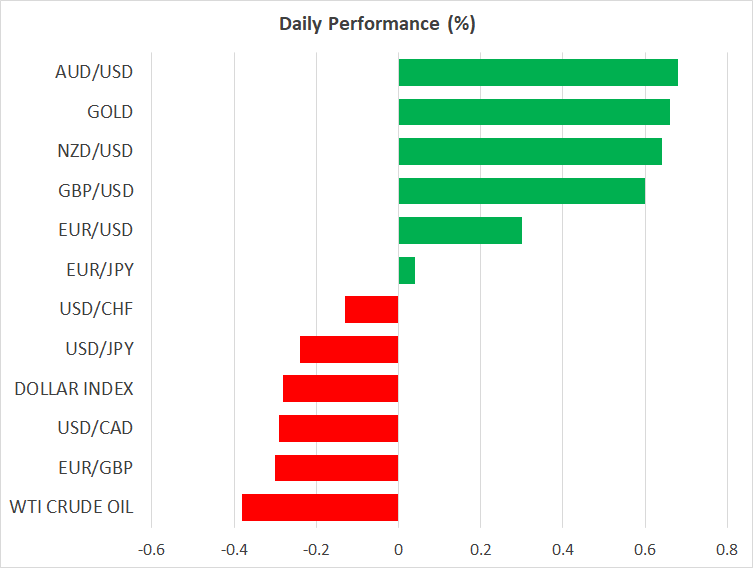The width and height of the screenshot is (753, 568).
Task: Select the small EUR/JPY green bar
Action: tap(407, 270)
